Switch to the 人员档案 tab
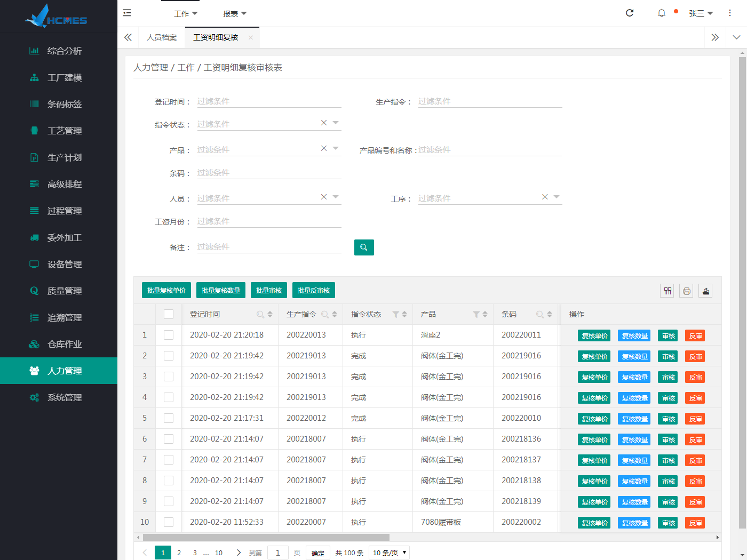This screenshot has width=747, height=560. click(162, 37)
